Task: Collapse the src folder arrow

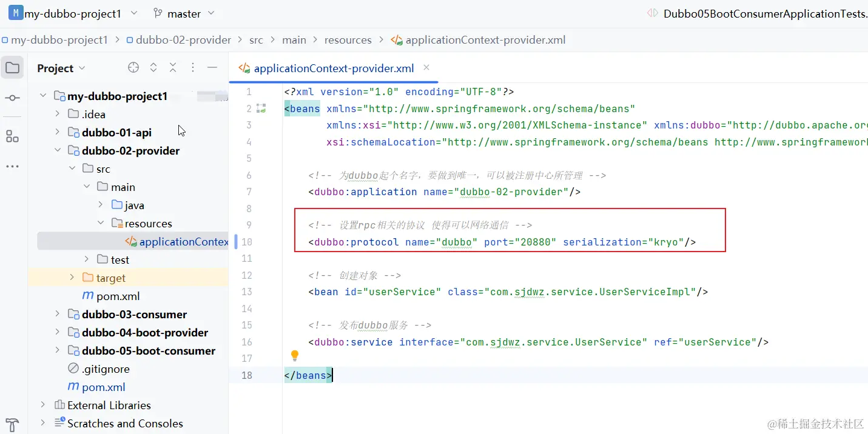Action: pos(72,169)
